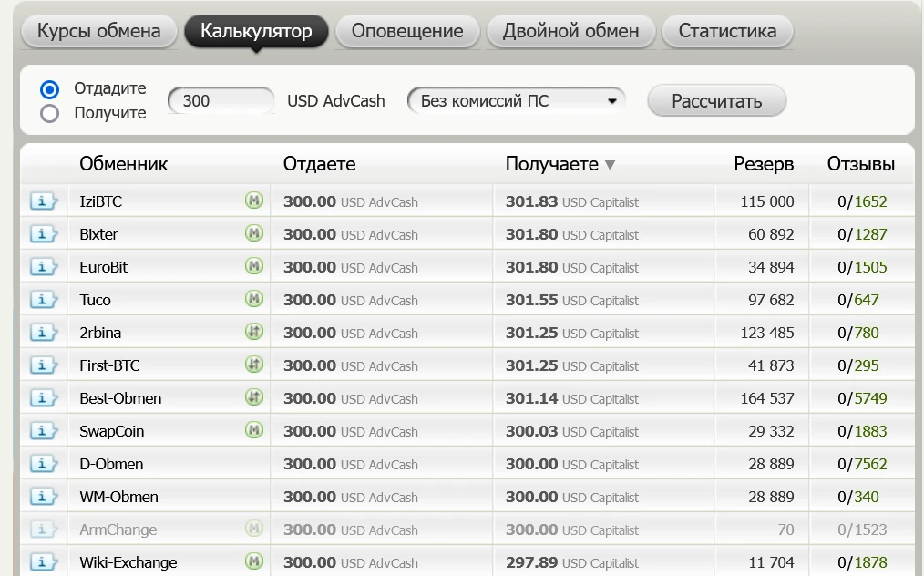
Task: Open info icon for Best-Obmen row
Action: [43, 398]
